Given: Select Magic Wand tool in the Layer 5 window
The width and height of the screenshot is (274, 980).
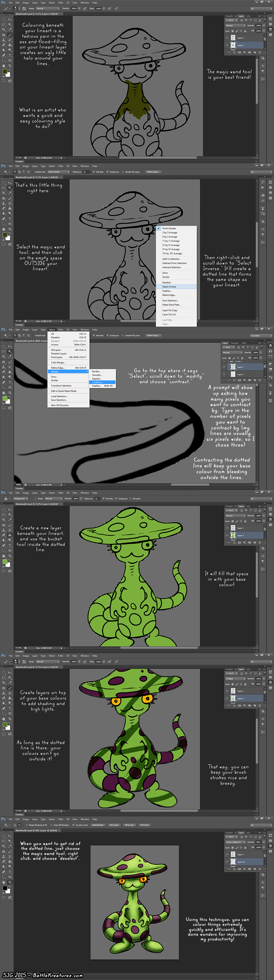Looking at the screenshot, I should pos(10,188).
